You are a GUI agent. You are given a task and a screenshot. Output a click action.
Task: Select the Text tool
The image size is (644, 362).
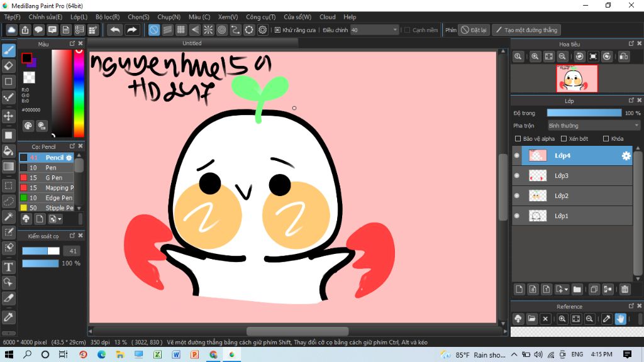tap(9, 267)
